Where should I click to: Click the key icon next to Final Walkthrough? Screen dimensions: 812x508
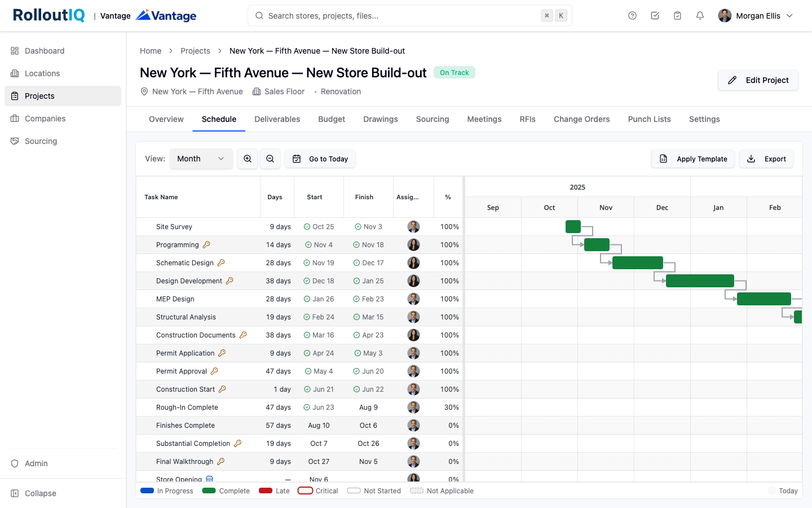coord(221,461)
